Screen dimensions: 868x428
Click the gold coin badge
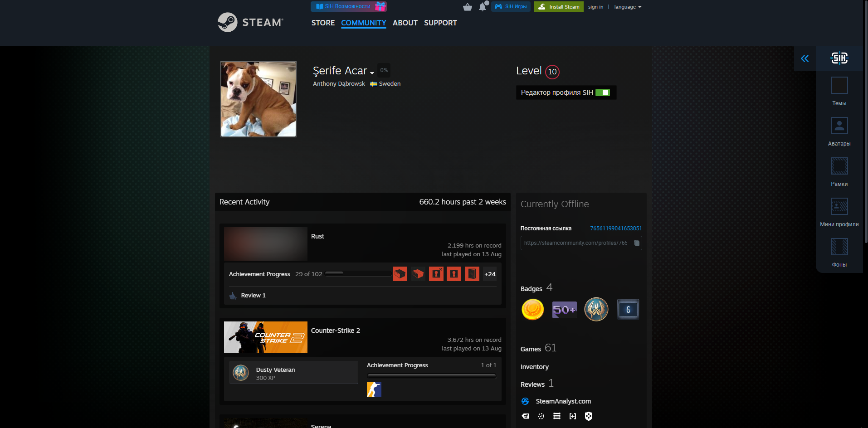coord(533,310)
